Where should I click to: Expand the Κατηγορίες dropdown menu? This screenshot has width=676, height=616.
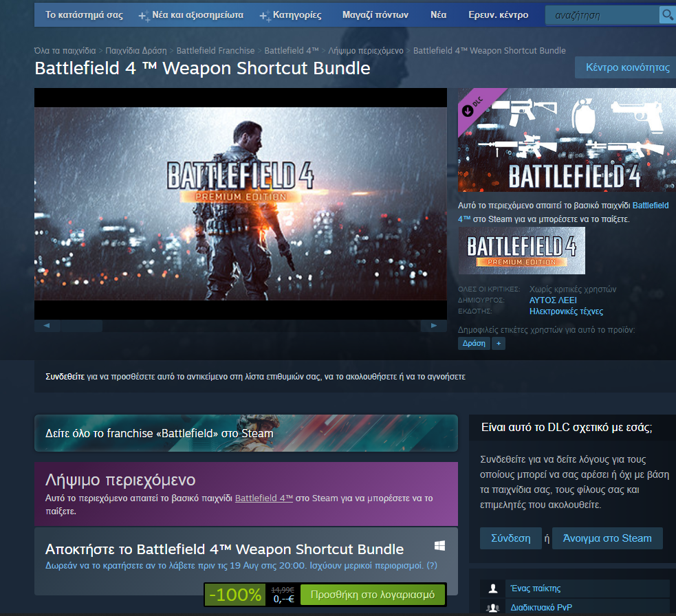(x=291, y=15)
